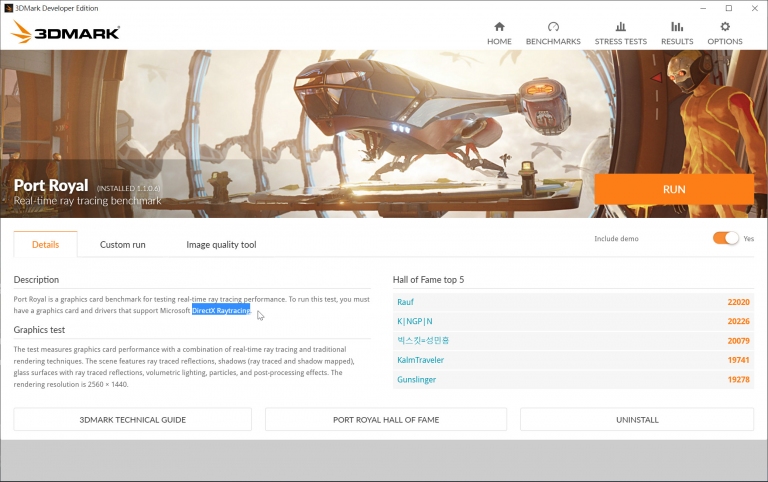Click the 3DMark title bar app icon

pyautogui.click(x=8, y=8)
